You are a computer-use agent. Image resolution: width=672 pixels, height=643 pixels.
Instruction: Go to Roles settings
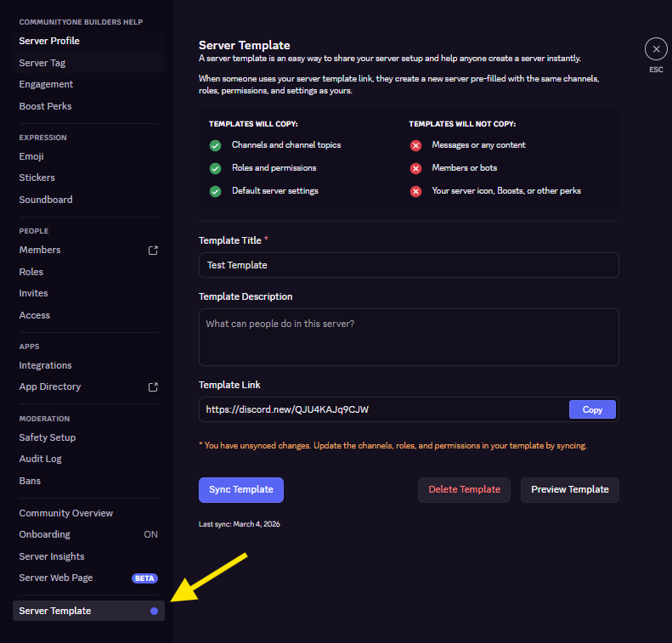point(88,272)
